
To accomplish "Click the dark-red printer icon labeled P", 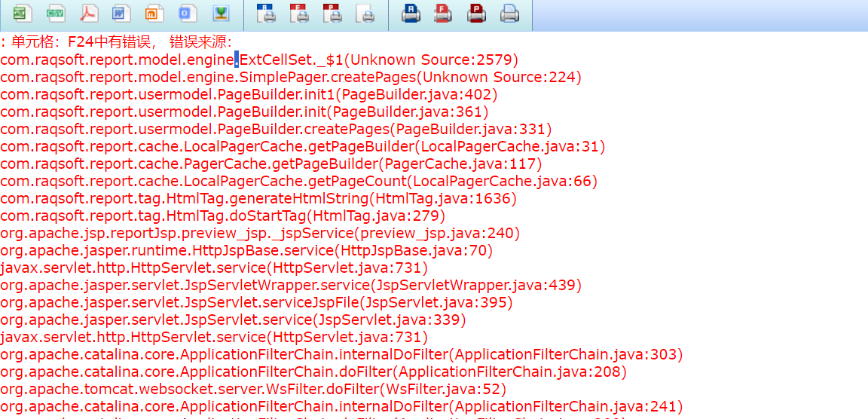I will click(x=477, y=13).
